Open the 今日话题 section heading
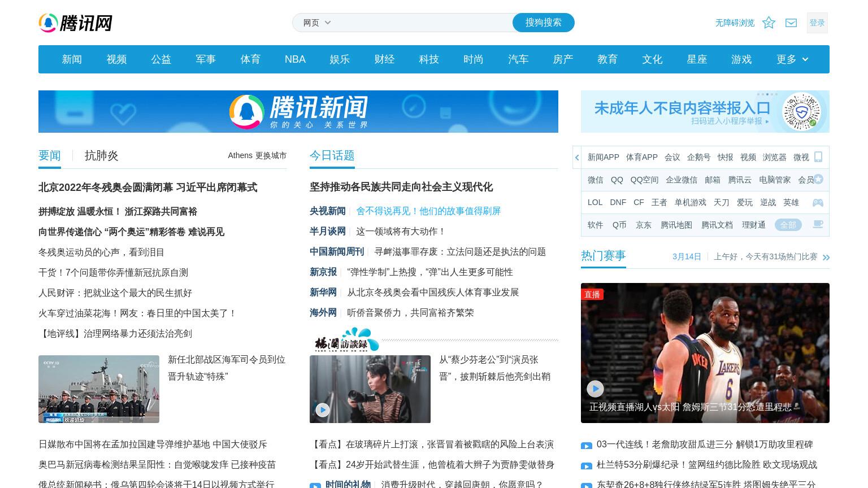This screenshot has width=868, height=488. tap(332, 155)
